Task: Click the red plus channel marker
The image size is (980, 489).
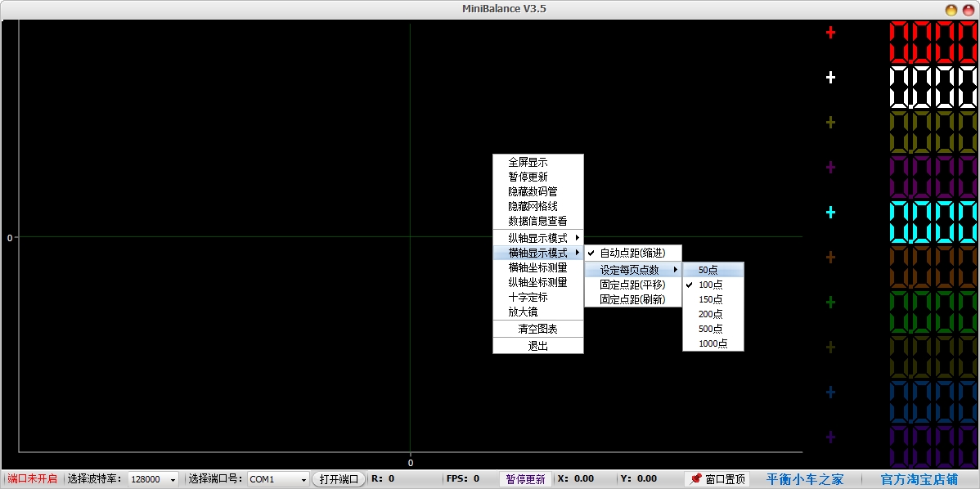Action: 830,33
